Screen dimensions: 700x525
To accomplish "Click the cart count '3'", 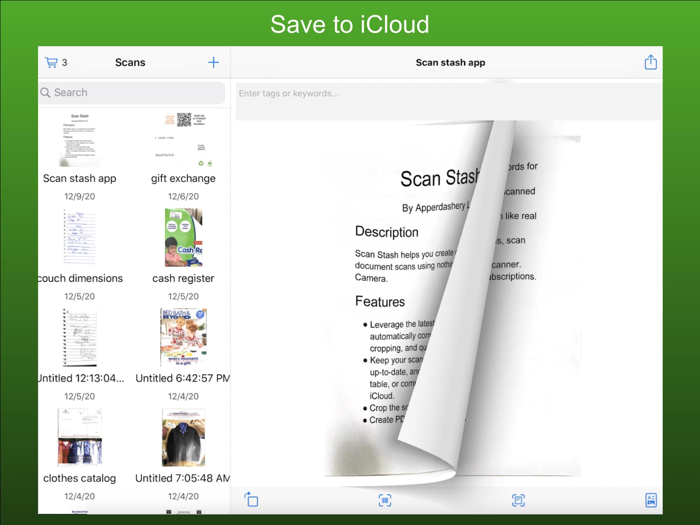I will pos(65,62).
